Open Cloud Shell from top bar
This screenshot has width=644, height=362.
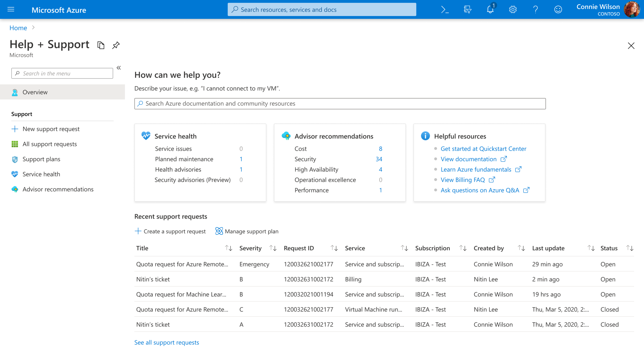coord(445,10)
